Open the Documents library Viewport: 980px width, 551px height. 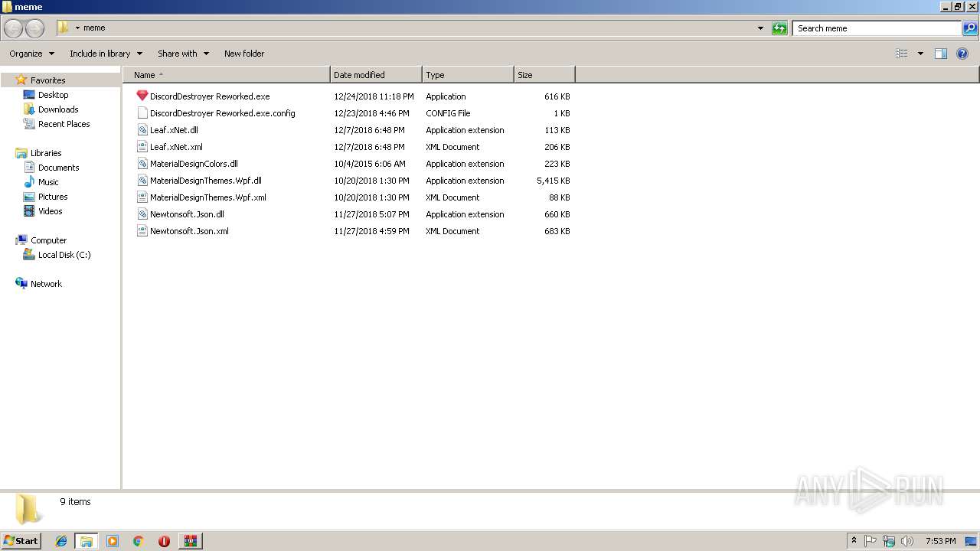(x=59, y=168)
